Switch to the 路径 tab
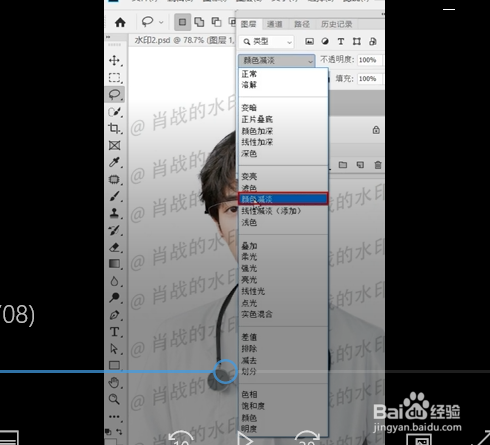This screenshot has height=445, width=490. (x=302, y=24)
